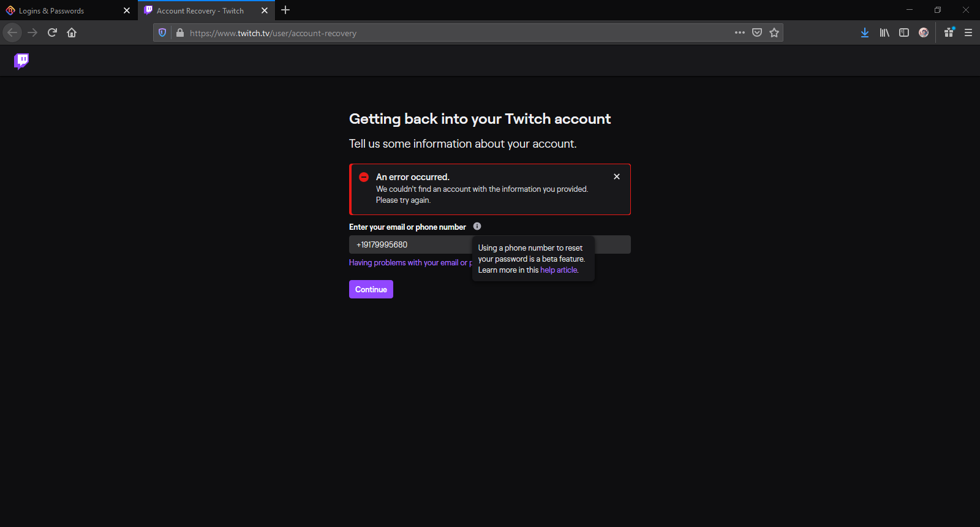The image size is (980, 527).
Task: Open the help article link
Action: point(558,270)
